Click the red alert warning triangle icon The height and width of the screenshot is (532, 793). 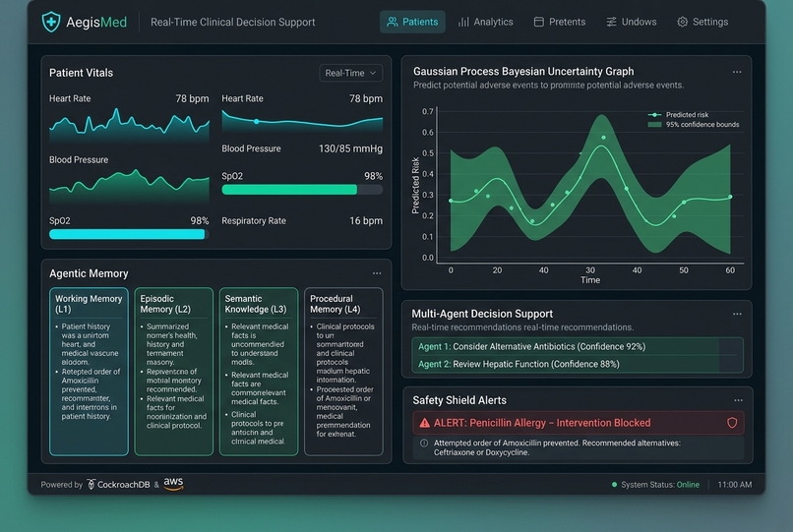pos(424,423)
